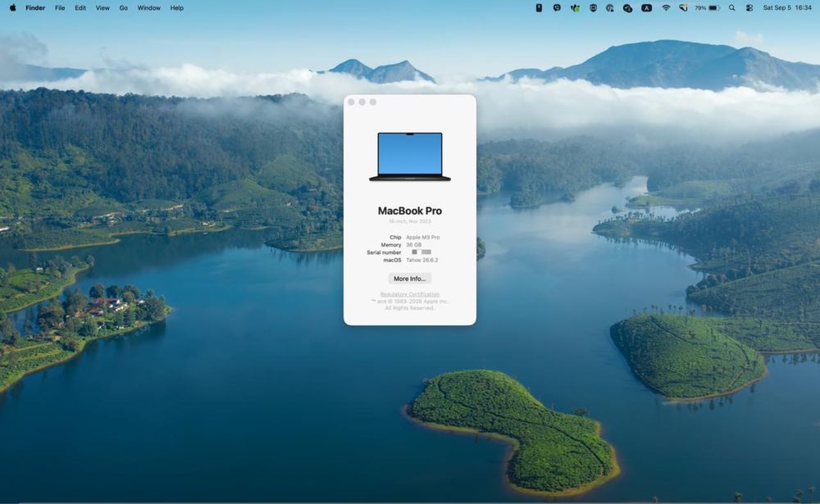The image size is (820, 504).
Task: Open the View menu
Action: click(102, 8)
